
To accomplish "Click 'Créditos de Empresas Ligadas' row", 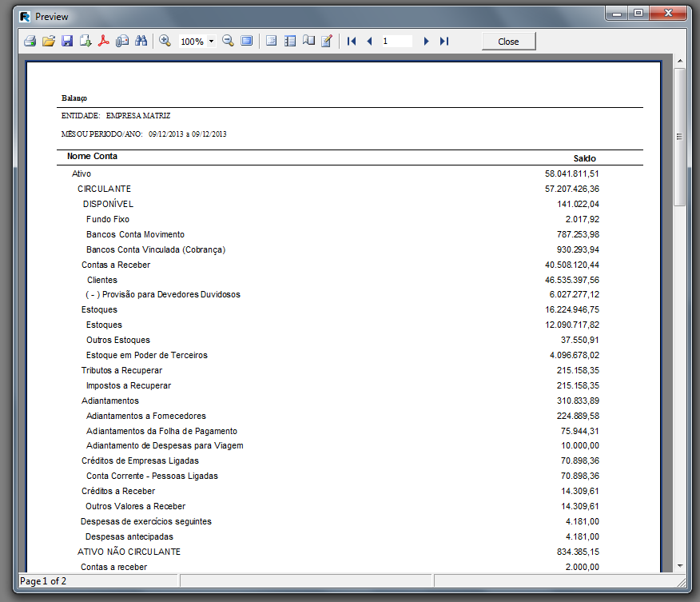I will (140, 460).
